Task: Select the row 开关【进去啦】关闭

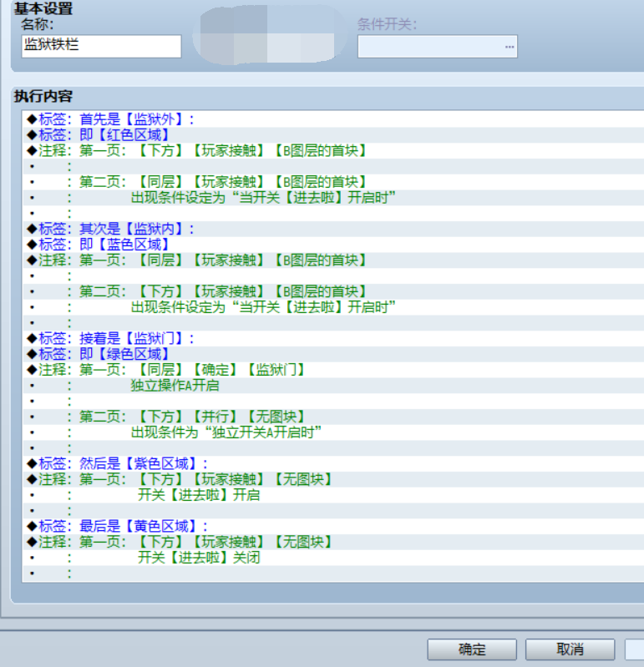Action: [x=333, y=558]
